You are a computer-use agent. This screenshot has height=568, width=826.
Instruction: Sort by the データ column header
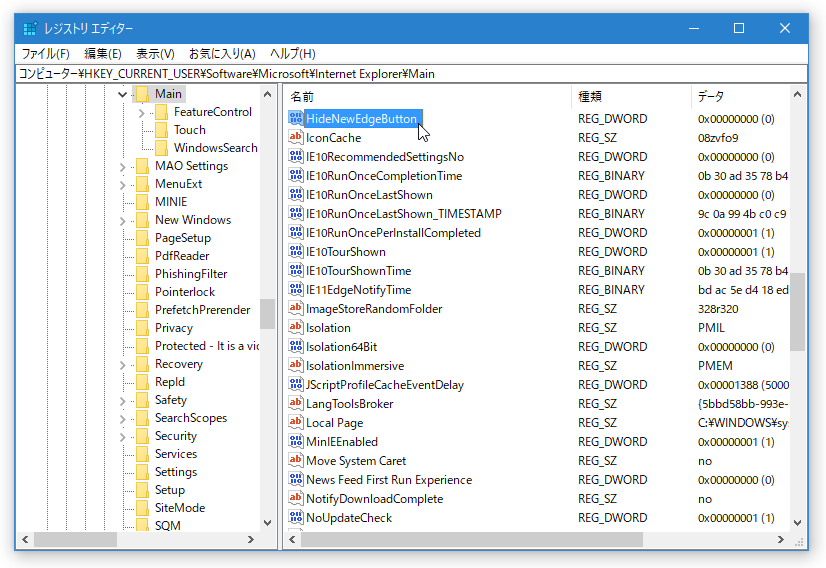click(741, 96)
